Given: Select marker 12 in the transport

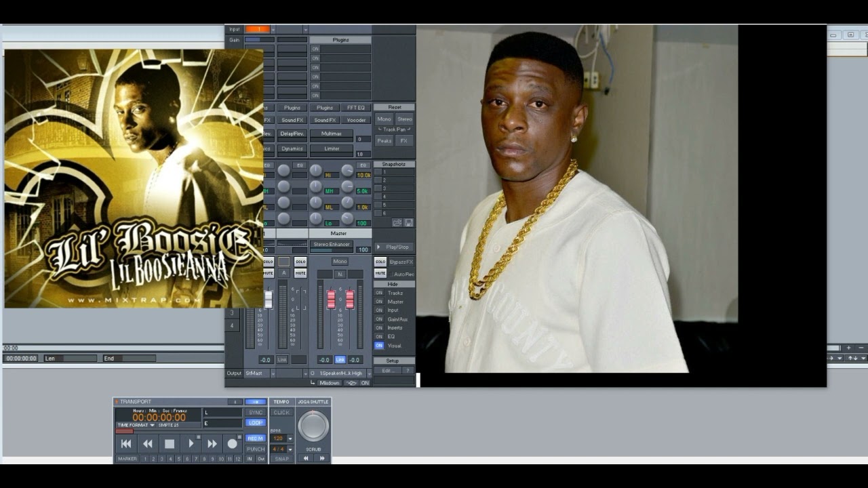Looking at the screenshot, I should 238,459.
